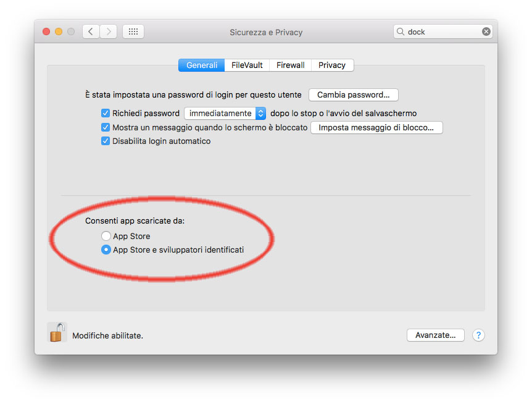Select App Store e sviluppatori identificati
Viewport: 532px width, 404px height.
point(106,250)
